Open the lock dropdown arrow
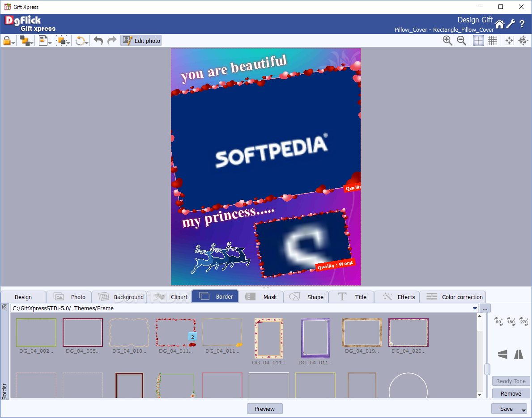This screenshot has height=418, width=532. coord(13,43)
